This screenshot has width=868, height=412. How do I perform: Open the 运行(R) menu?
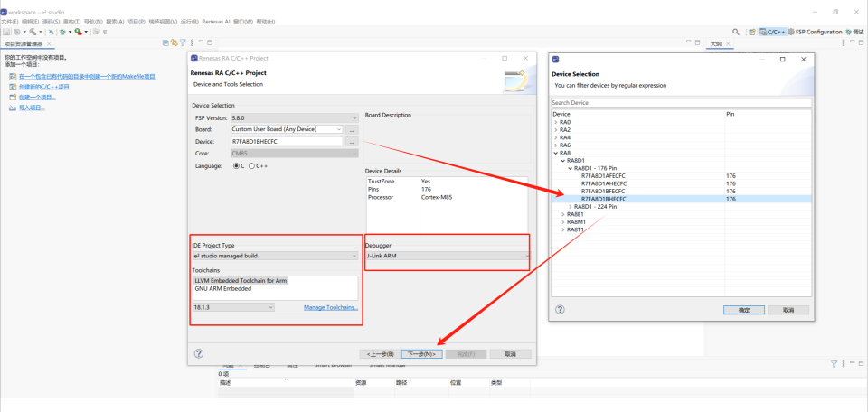[x=189, y=22]
